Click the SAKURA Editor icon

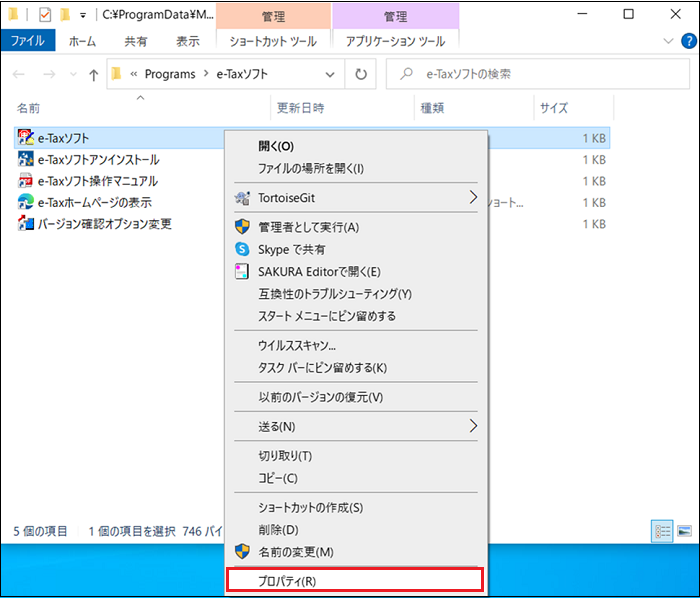[x=242, y=271]
